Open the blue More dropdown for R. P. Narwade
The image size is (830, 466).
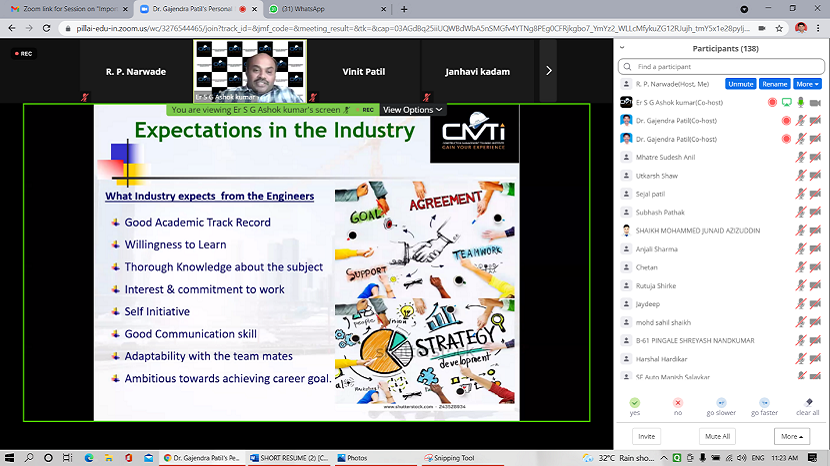click(807, 84)
